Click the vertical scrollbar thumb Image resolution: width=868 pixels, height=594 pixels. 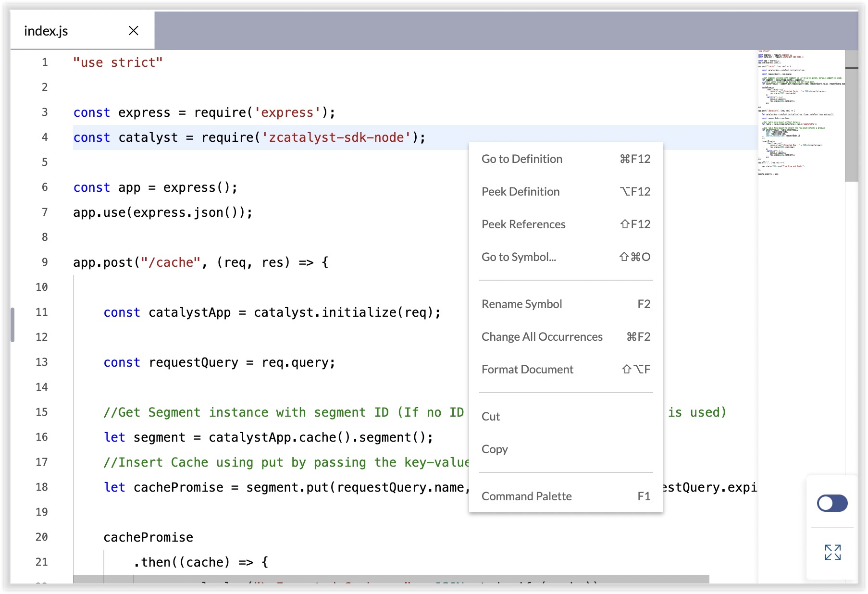tap(851, 116)
